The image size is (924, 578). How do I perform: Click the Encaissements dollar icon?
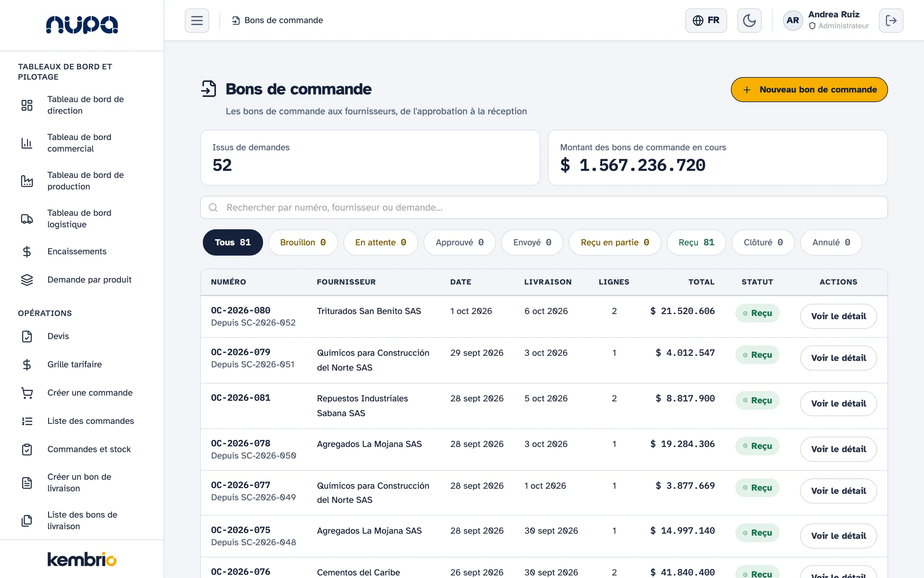click(27, 251)
